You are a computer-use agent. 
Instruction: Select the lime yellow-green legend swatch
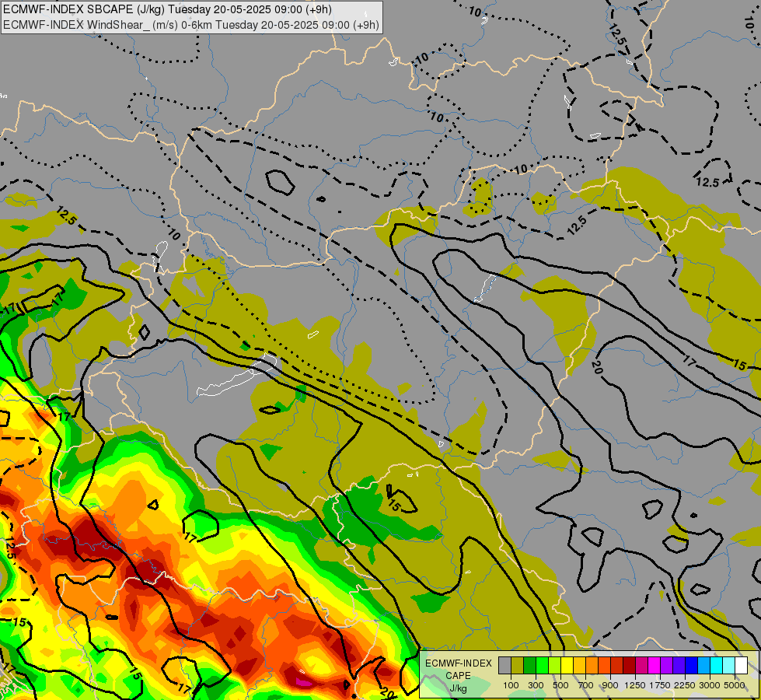555,665
